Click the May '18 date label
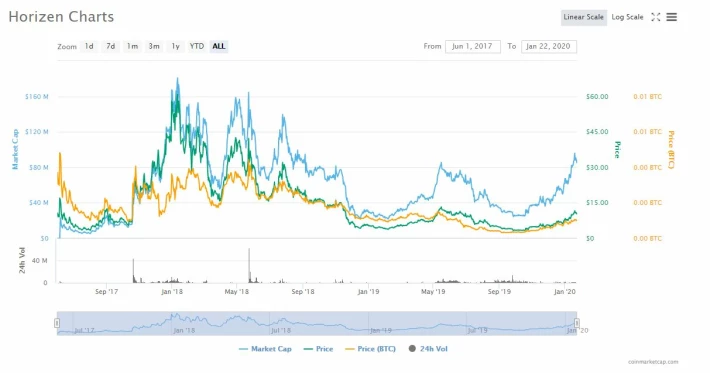The image size is (710, 373). [x=237, y=292]
